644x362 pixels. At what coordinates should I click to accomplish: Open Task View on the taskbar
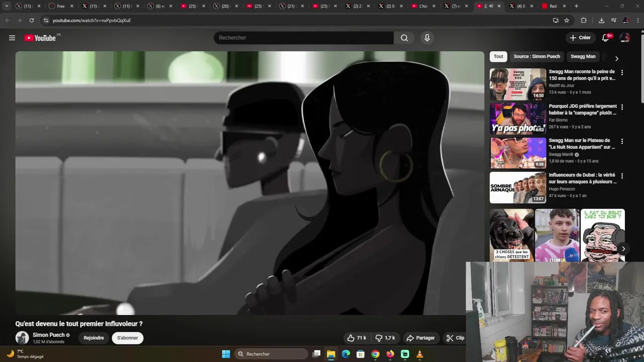(316, 354)
